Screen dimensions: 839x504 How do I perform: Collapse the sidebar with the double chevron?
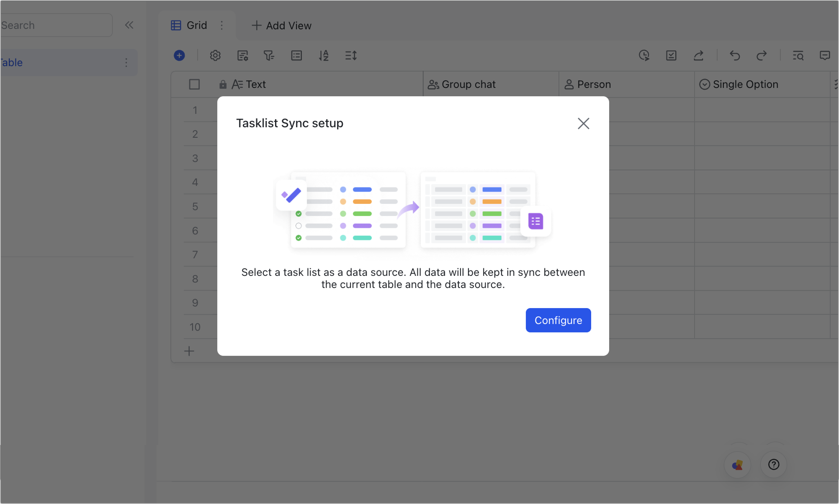(129, 25)
